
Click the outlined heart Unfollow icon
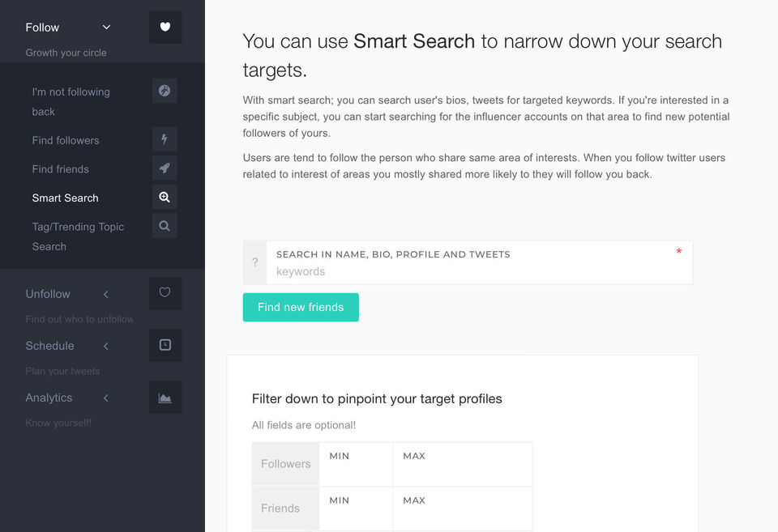click(165, 293)
